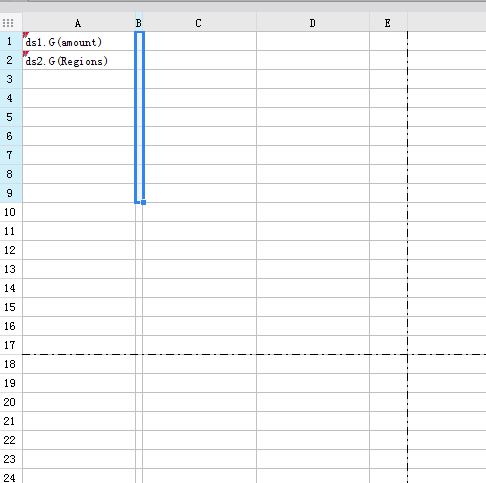Select column A header
Screen dimensions: 486x483
79,22
